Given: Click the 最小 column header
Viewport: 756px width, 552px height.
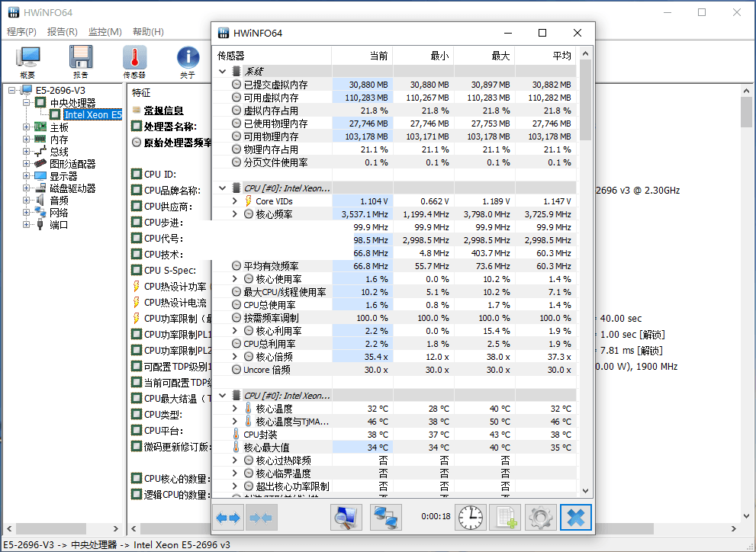Looking at the screenshot, I should (423, 56).
